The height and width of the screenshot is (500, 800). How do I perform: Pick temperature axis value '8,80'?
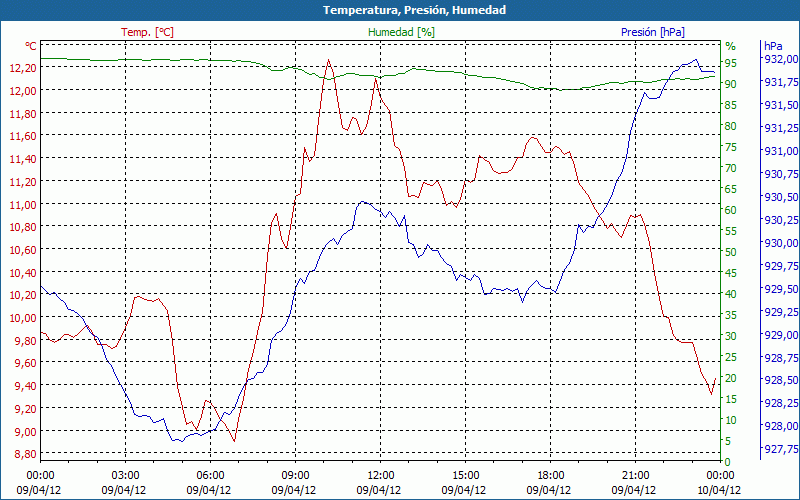click(x=26, y=454)
